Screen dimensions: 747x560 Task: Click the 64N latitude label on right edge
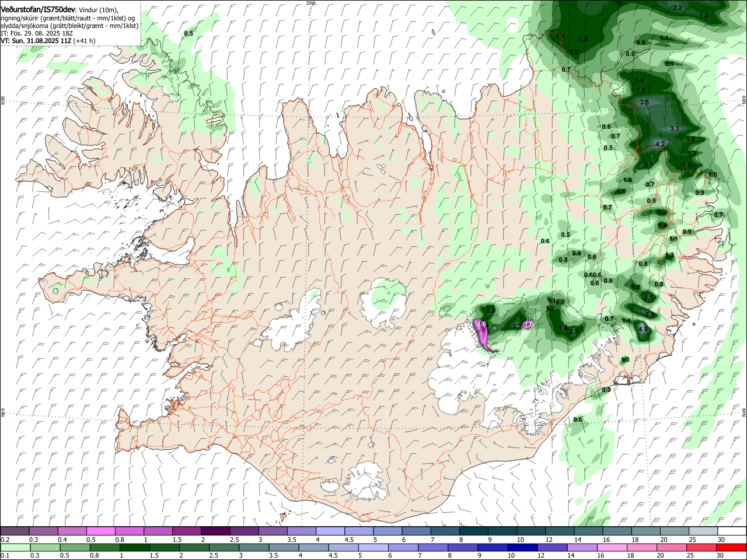744,412
